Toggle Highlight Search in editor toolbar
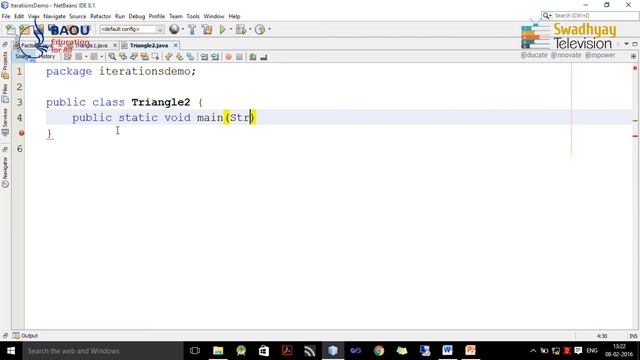The height and width of the screenshot is (360, 640). point(144,57)
